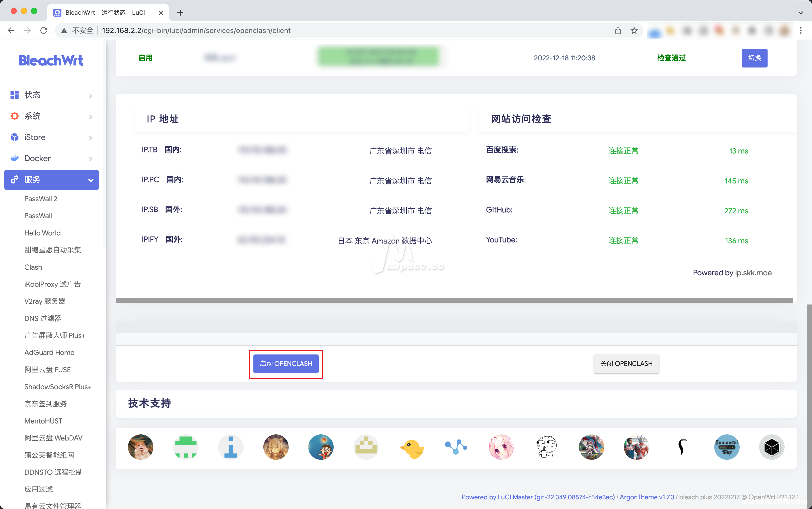Click the 启动 OPENCLASH button
This screenshot has height=509, width=812.
[x=286, y=364]
